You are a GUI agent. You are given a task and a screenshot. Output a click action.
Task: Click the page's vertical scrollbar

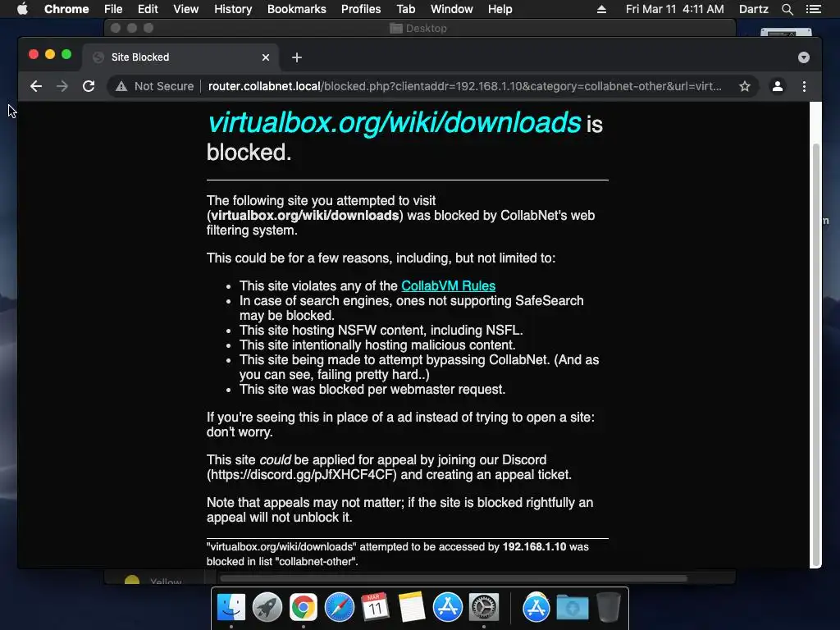click(816, 354)
